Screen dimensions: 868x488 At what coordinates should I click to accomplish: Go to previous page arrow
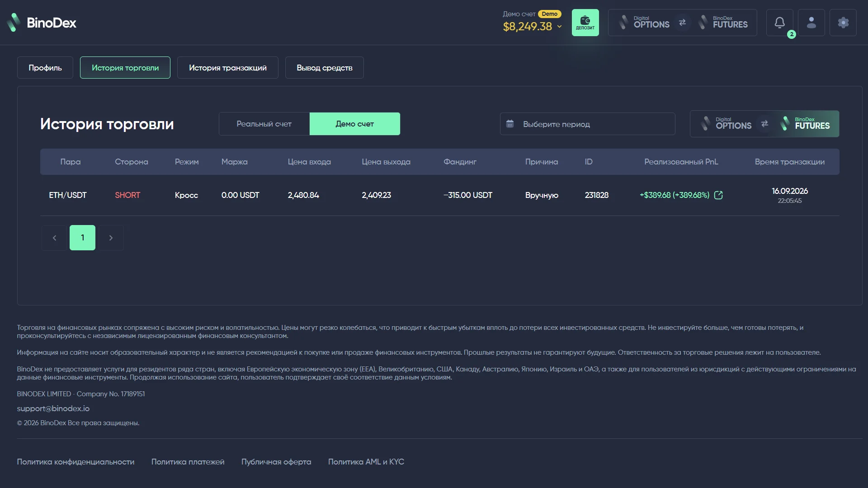tap(54, 238)
